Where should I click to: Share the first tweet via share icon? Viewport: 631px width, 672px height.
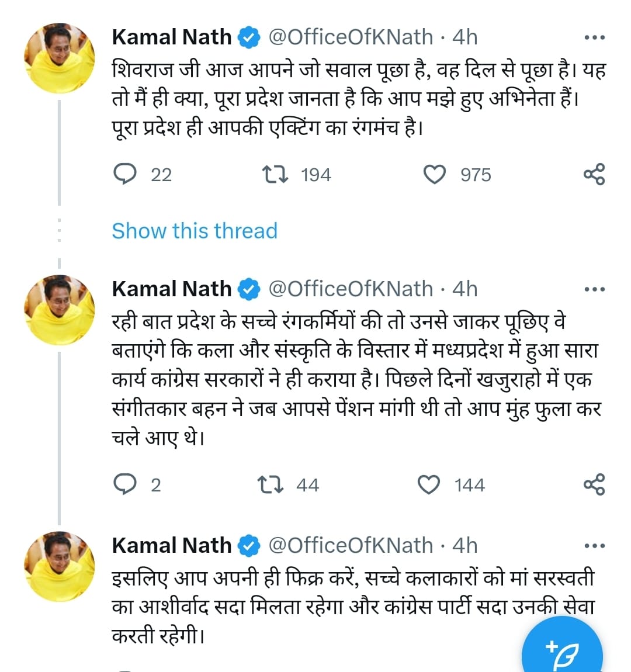click(x=595, y=174)
